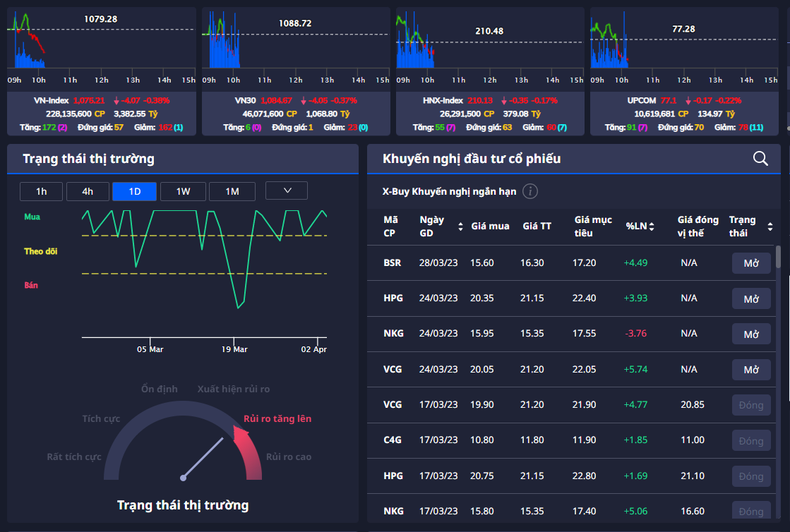The image size is (790, 532).
Task: Select the active 1D timeframe tab
Action: pyautogui.click(x=135, y=191)
